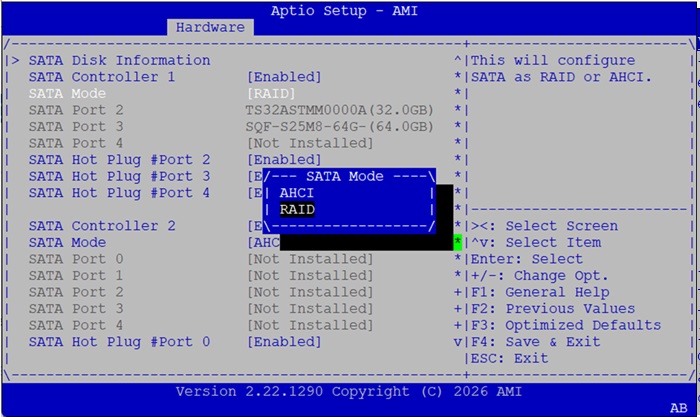Open SATA Hot Plug #Port 2 Enabled option
The height and width of the screenshot is (417, 700).
click(284, 159)
